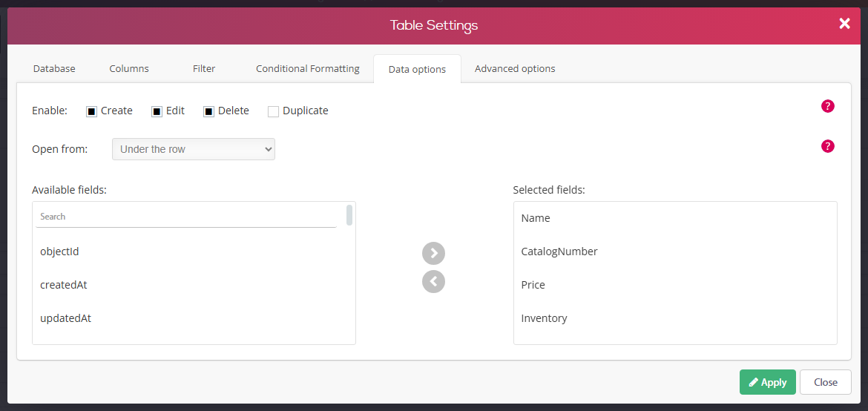Image resolution: width=868 pixels, height=411 pixels.
Task: Click the left arrow to remove field
Action: coord(433,281)
